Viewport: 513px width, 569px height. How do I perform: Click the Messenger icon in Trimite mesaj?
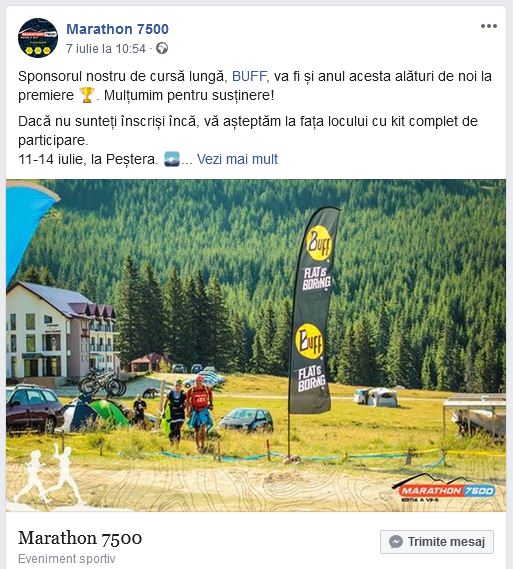(x=395, y=542)
